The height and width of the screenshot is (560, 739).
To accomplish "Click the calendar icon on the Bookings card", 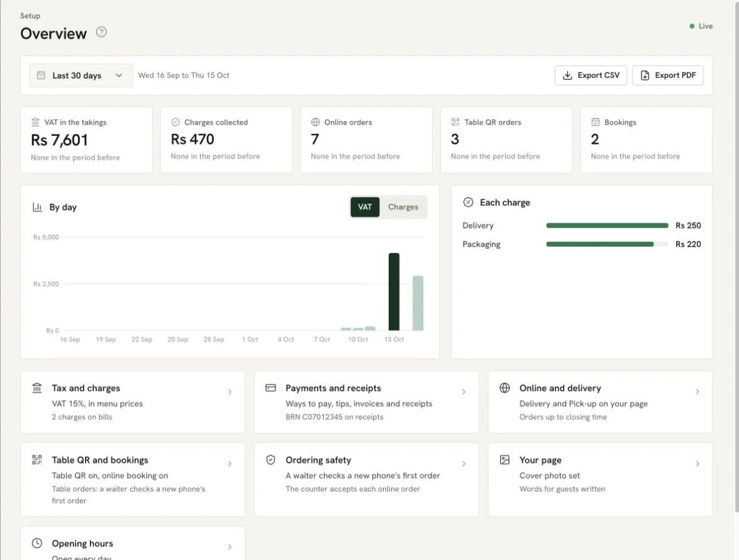I will (595, 122).
